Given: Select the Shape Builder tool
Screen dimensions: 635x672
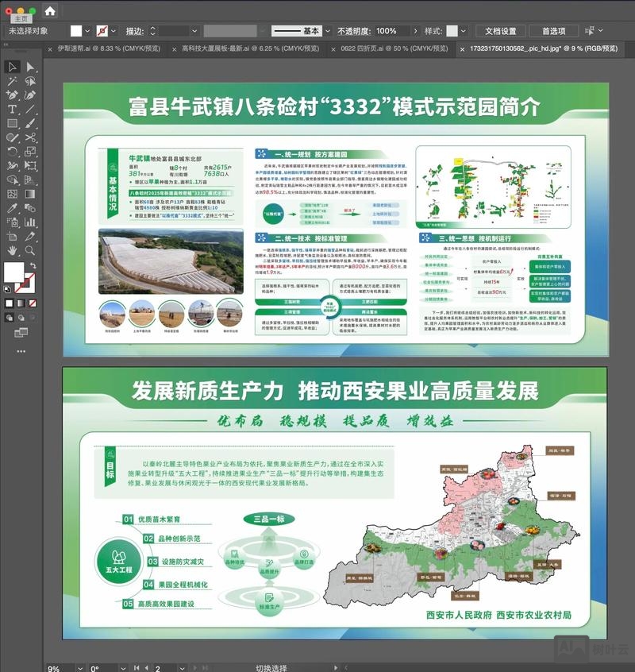Looking at the screenshot, I should click(x=11, y=179).
